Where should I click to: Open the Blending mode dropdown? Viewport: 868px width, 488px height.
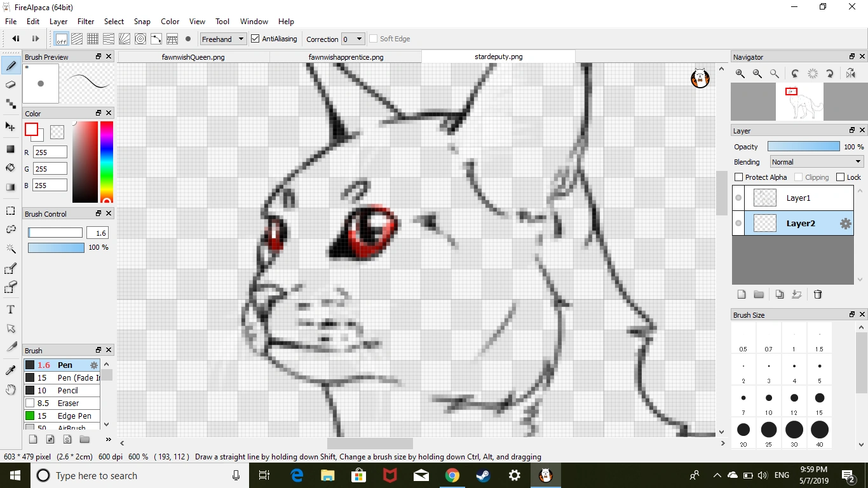(817, 162)
